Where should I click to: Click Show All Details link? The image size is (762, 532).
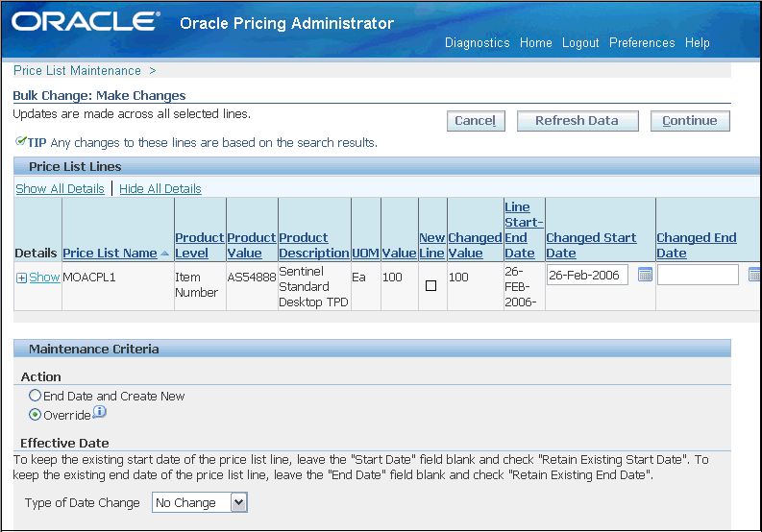pyautogui.click(x=60, y=188)
